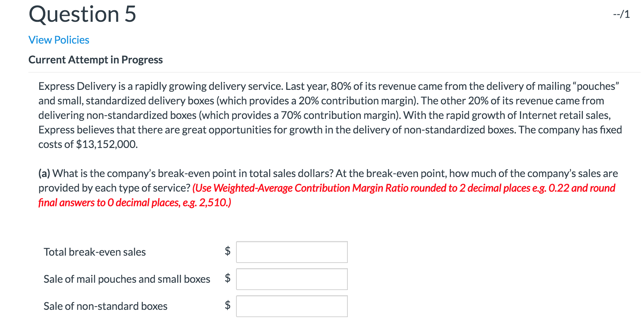Click the Sale of non-standard boxes label
Screen dimensions: 644x329
(105, 306)
